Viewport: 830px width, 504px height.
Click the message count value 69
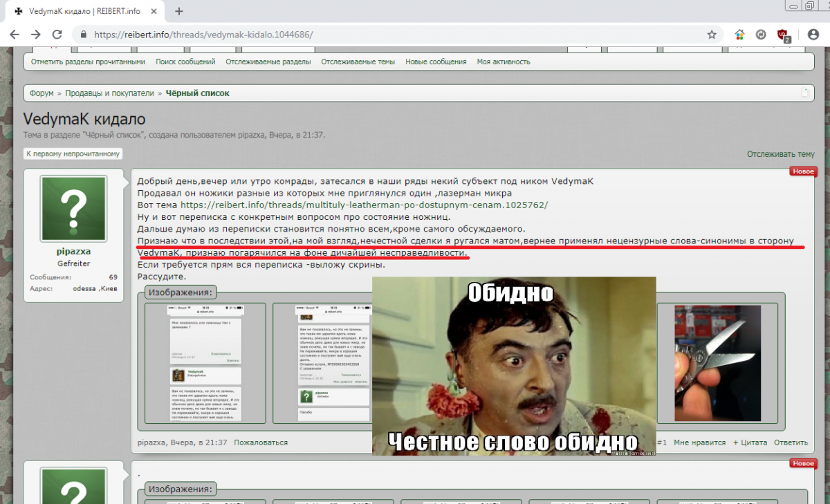tap(113, 277)
